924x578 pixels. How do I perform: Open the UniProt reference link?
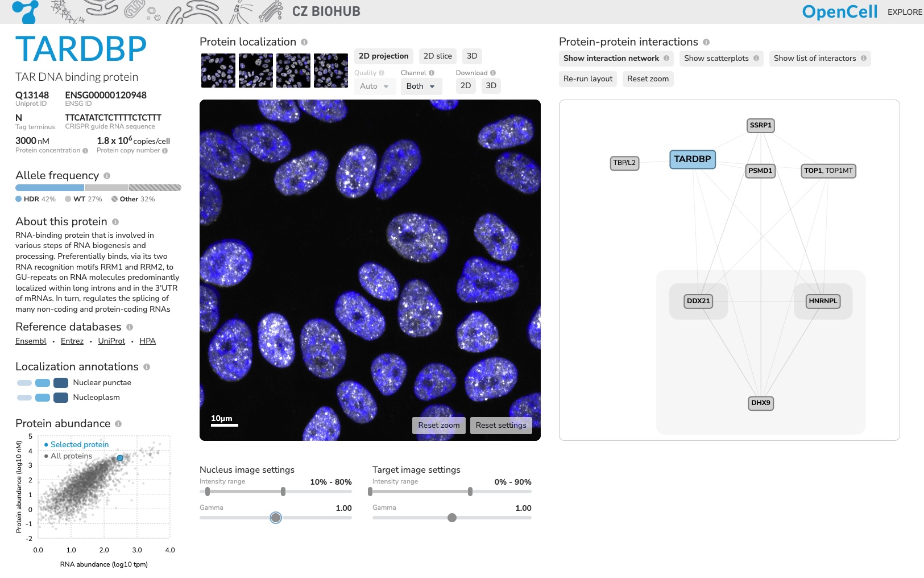click(111, 341)
